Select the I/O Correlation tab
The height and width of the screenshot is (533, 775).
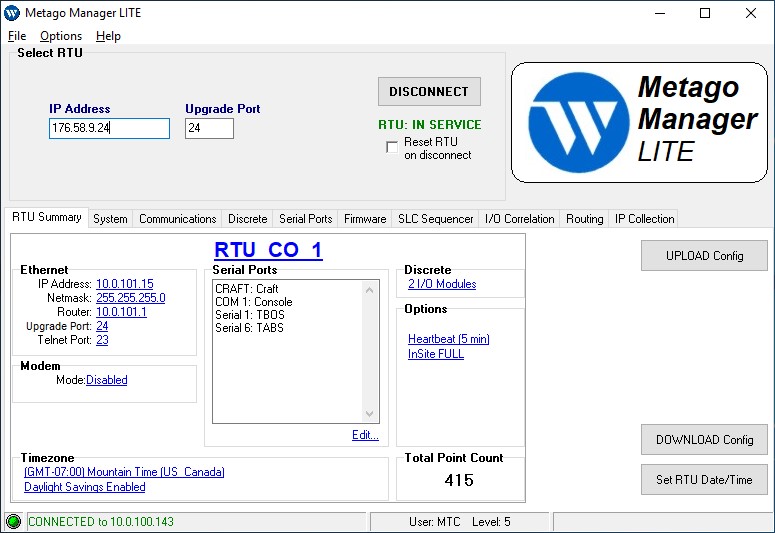coord(519,219)
